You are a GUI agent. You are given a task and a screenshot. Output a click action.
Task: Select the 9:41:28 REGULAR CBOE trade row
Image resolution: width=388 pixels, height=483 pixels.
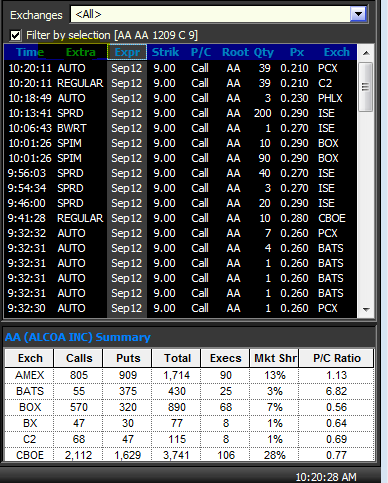coord(180,218)
